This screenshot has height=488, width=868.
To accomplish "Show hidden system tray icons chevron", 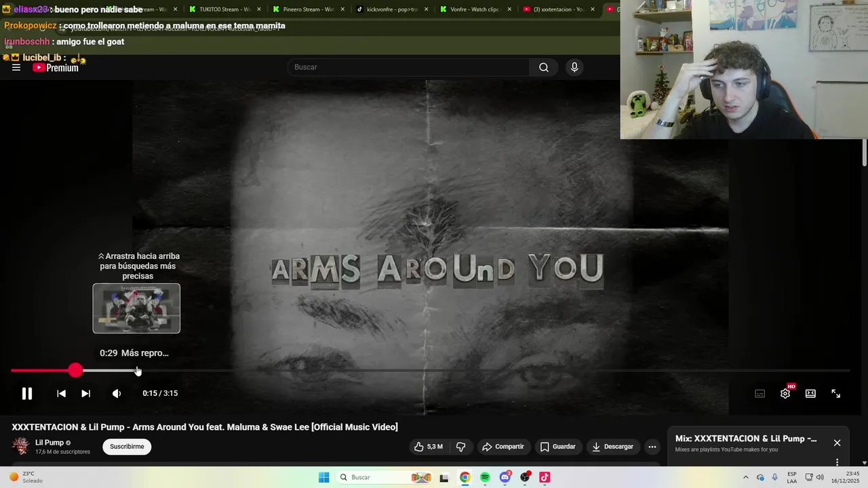I will tap(746, 477).
